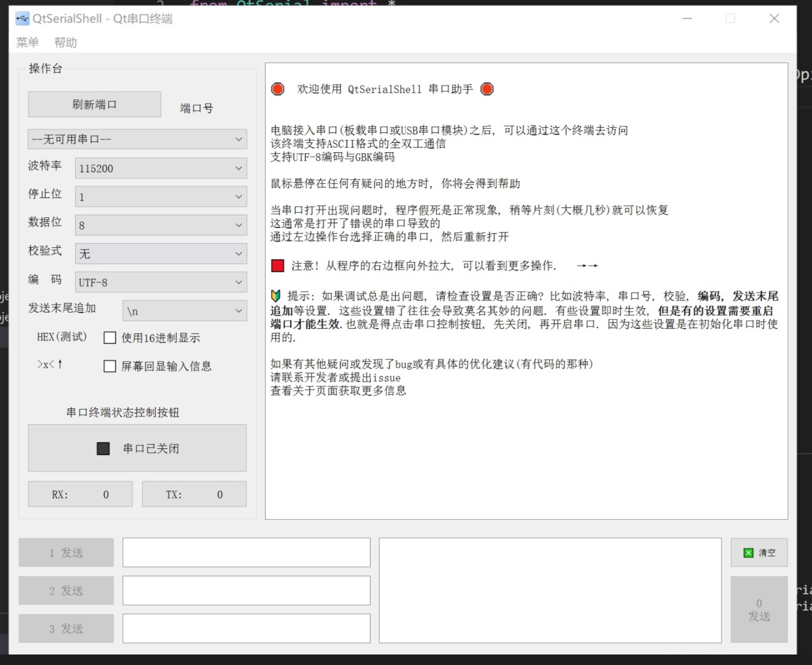This screenshot has height=665, width=812.
Task: Click the QtSerialShell USB app icon in title bar
Action: click(x=22, y=19)
